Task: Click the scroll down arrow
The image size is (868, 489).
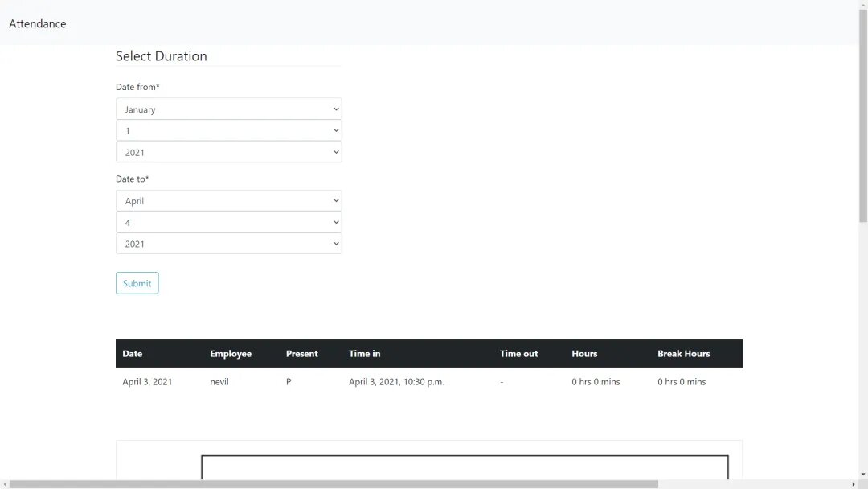Action: pos(863,475)
